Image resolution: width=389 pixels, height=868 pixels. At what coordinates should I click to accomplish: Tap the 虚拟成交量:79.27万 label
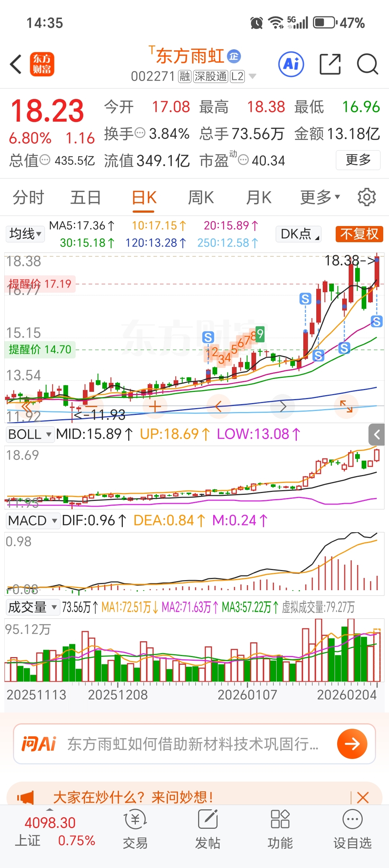click(x=318, y=607)
